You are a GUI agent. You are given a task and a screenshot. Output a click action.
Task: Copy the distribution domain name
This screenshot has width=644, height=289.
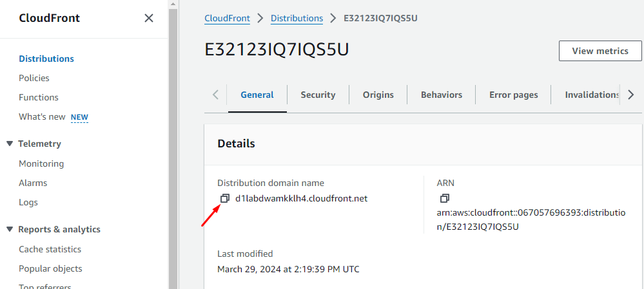coord(224,198)
